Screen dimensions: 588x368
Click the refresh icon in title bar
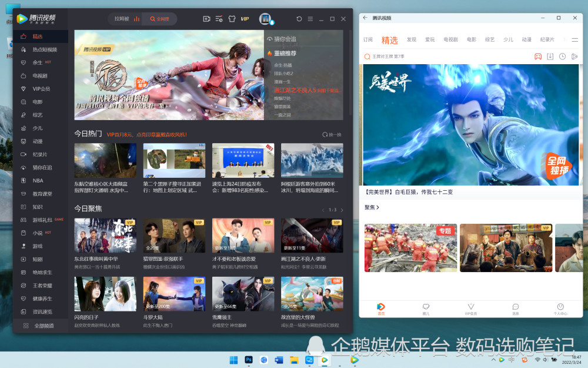click(299, 19)
